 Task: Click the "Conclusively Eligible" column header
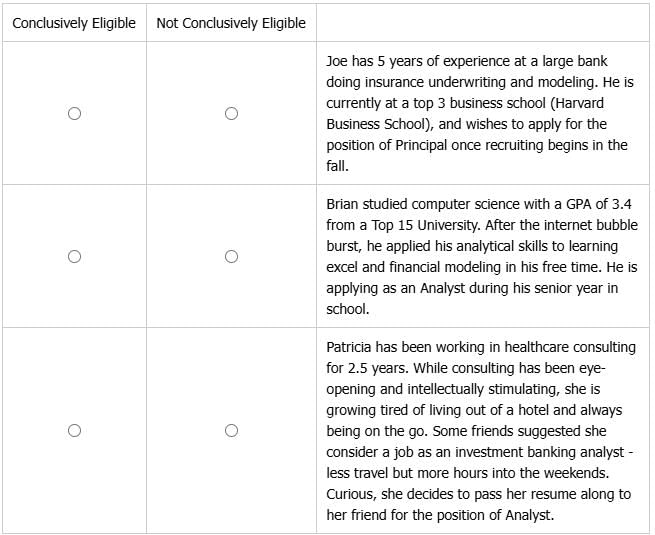click(x=74, y=23)
